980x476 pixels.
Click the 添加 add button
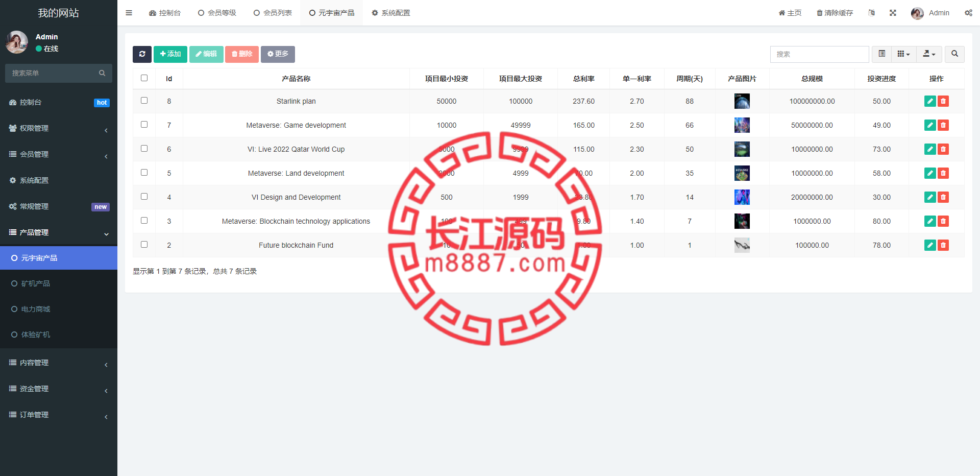click(x=170, y=54)
